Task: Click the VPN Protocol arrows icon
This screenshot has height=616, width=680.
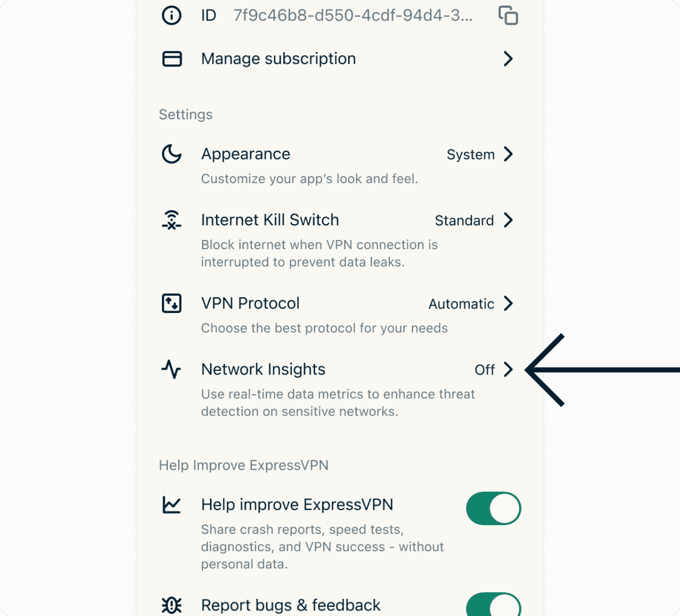Action: point(172,303)
